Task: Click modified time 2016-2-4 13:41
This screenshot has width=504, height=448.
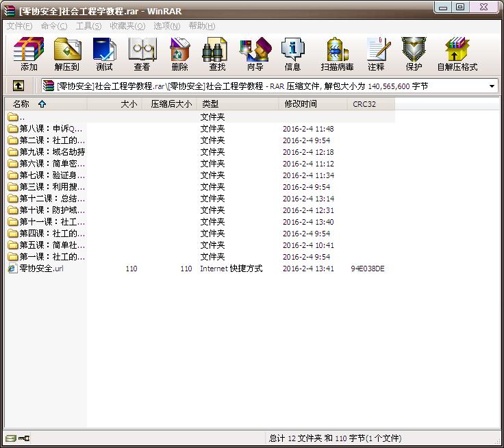Action: tap(308, 269)
